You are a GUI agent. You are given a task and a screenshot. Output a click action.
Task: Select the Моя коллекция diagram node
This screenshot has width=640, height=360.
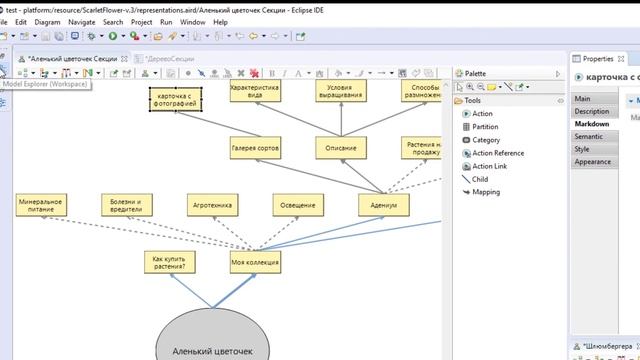point(255,262)
